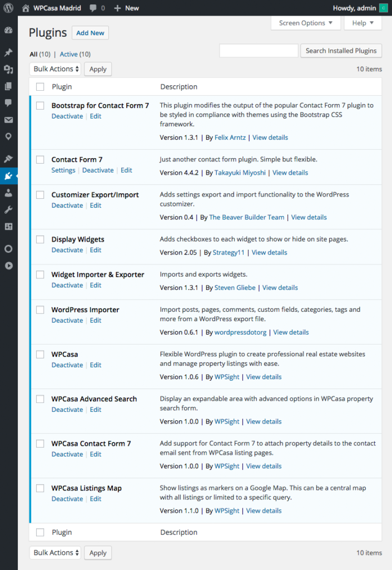Click the Posts pushpin icon

pyautogui.click(x=8, y=53)
